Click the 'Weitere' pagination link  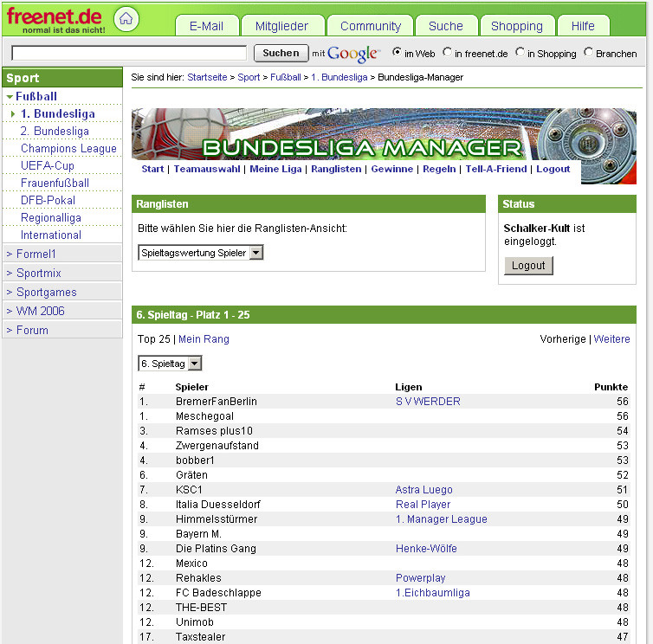(611, 338)
